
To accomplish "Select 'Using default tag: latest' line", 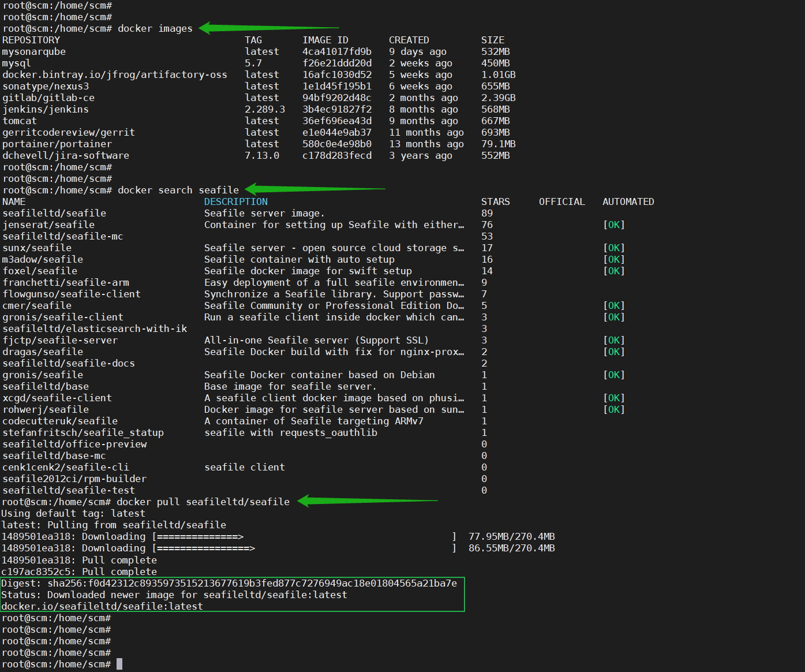I will point(73,513).
